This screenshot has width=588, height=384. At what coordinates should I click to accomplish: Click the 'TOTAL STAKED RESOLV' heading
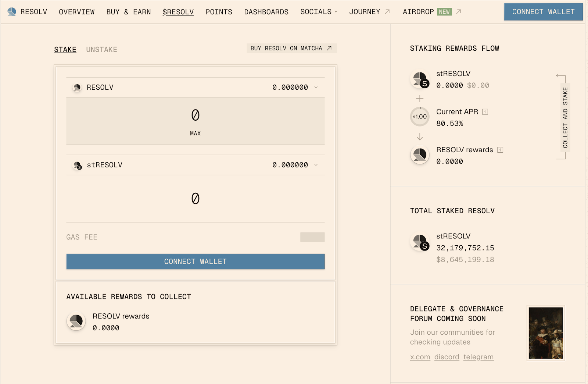point(452,211)
